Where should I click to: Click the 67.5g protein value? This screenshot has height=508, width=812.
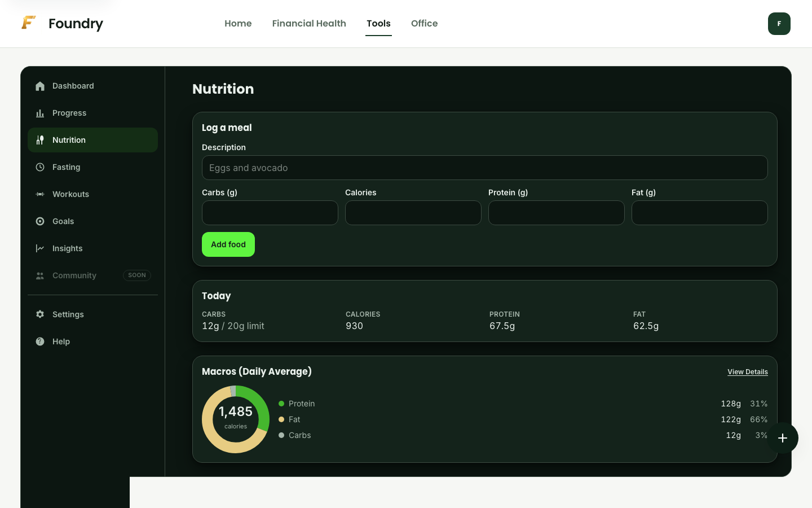tap(502, 326)
